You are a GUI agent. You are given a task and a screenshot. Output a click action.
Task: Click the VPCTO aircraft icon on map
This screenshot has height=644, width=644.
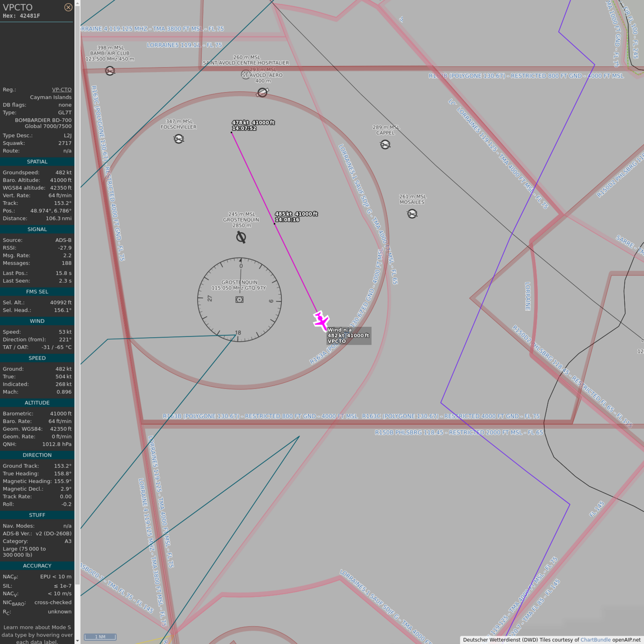click(321, 321)
